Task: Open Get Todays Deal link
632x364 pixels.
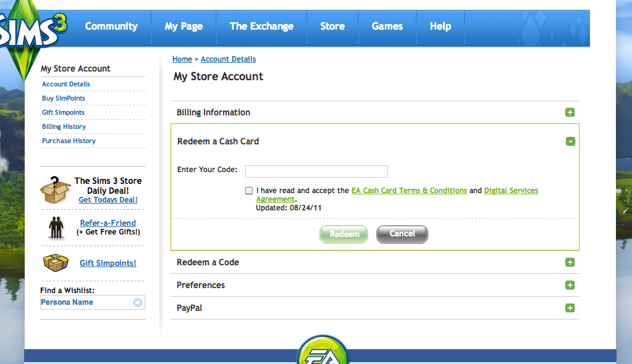Action: click(x=108, y=200)
